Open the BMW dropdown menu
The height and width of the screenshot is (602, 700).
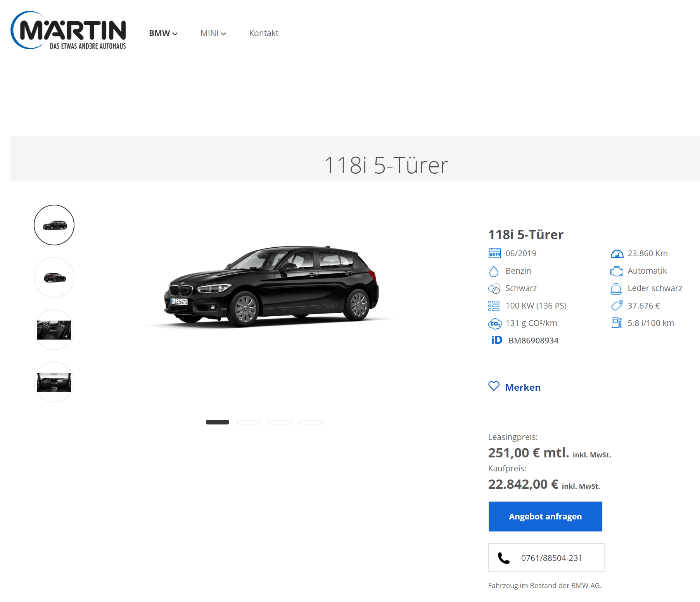[163, 33]
